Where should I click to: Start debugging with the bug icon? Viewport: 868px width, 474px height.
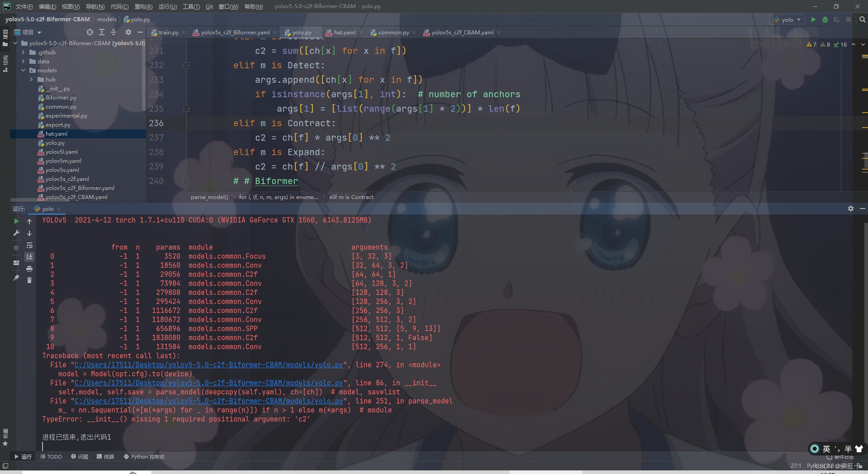(x=825, y=19)
